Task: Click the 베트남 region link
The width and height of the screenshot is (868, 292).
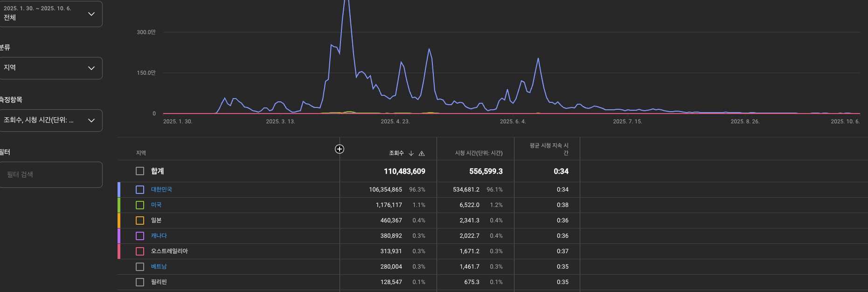Action: pos(159,267)
